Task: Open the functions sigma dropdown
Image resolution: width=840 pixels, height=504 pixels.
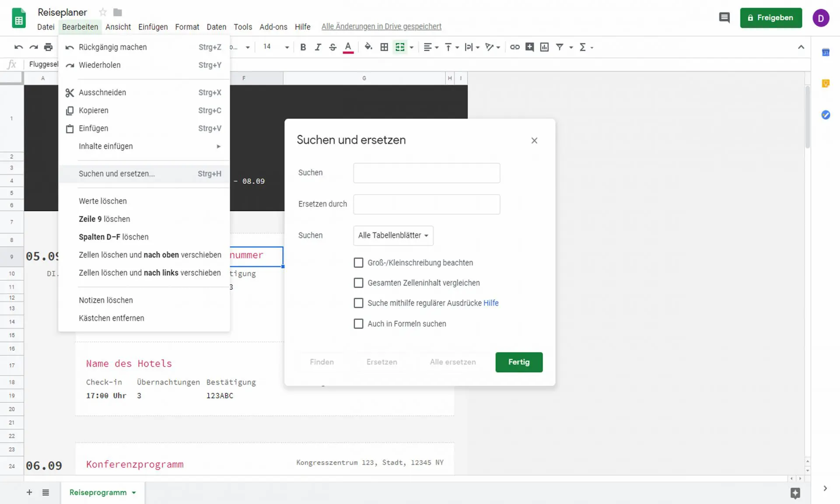Action: tap(586, 47)
